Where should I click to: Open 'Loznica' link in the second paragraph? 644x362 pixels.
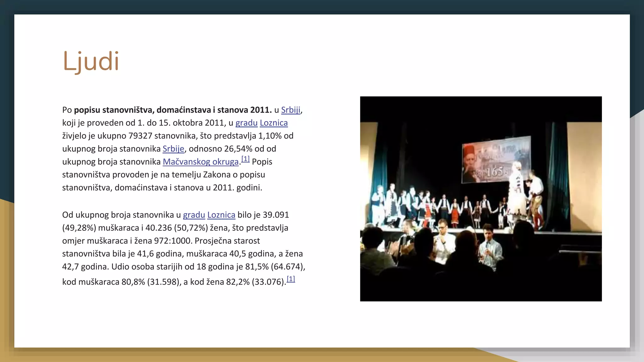[221, 215]
